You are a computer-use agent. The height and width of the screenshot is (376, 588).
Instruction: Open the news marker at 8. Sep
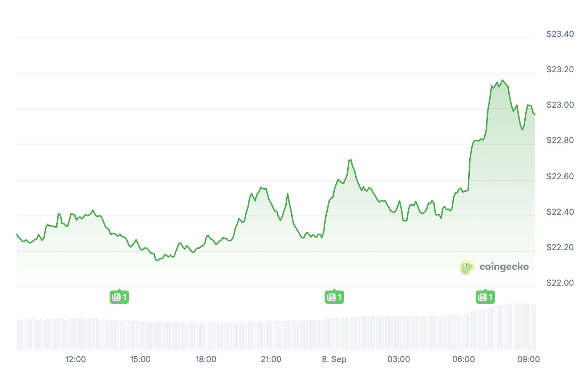(334, 297)
